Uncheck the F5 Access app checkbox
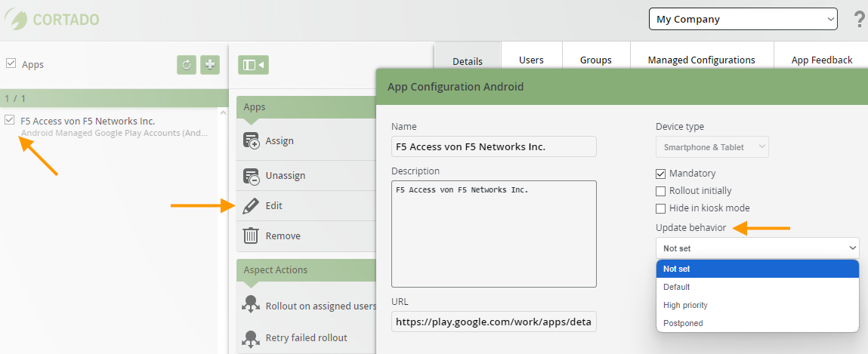 (x=9, y=119)
